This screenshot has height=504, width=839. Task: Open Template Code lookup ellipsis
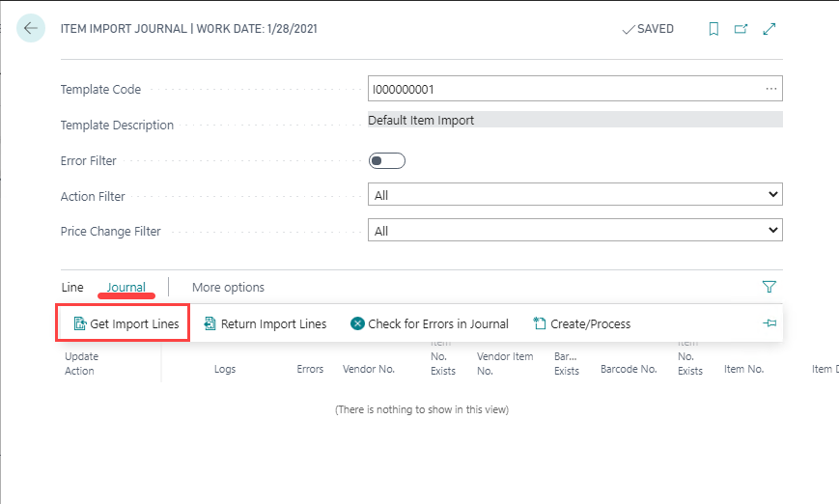pos(770,89)
